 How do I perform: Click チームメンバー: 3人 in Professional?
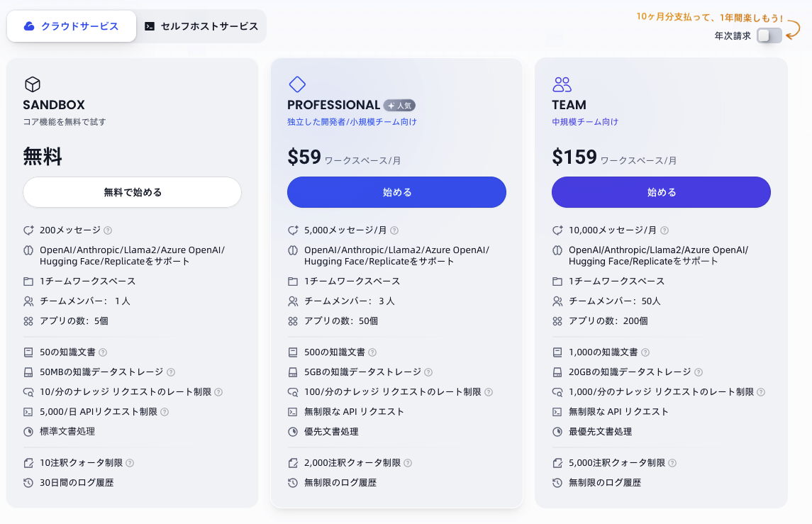[x=350, y=301]
